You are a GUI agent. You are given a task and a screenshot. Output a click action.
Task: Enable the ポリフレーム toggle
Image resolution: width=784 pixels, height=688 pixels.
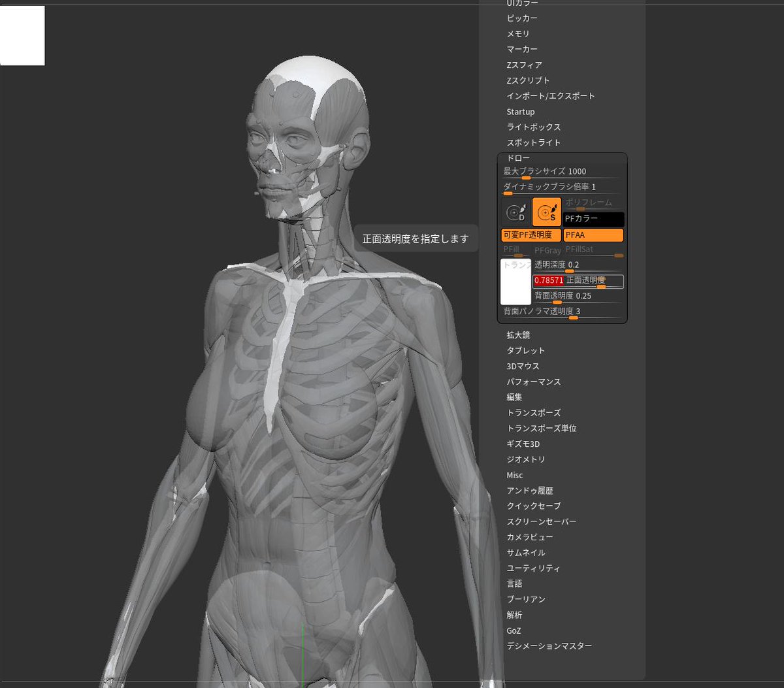tap(589, 202)
